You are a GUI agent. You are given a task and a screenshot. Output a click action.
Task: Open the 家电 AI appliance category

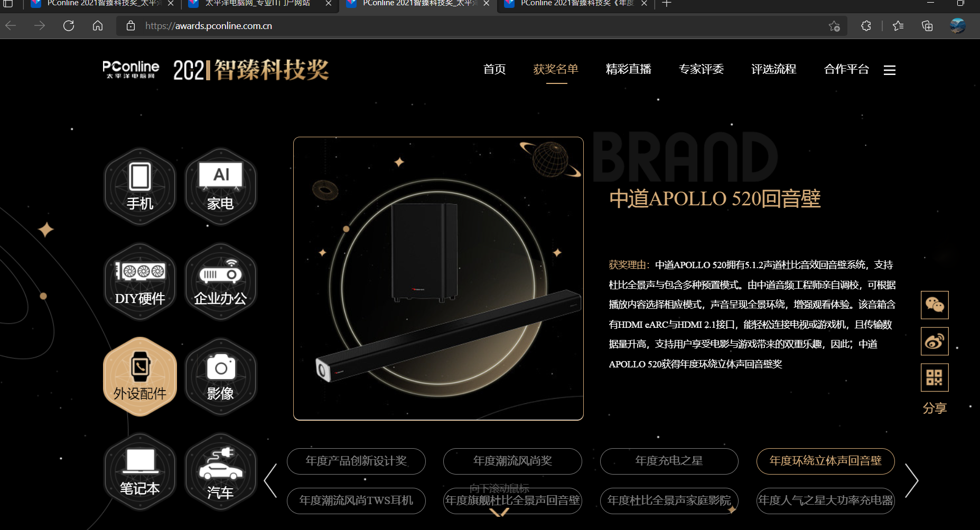(221, 186)
